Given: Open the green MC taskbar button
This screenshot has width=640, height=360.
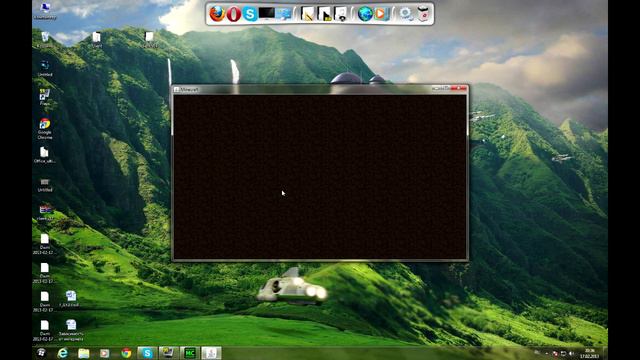Looking at the screenshot, I should [x=190, y=353].
